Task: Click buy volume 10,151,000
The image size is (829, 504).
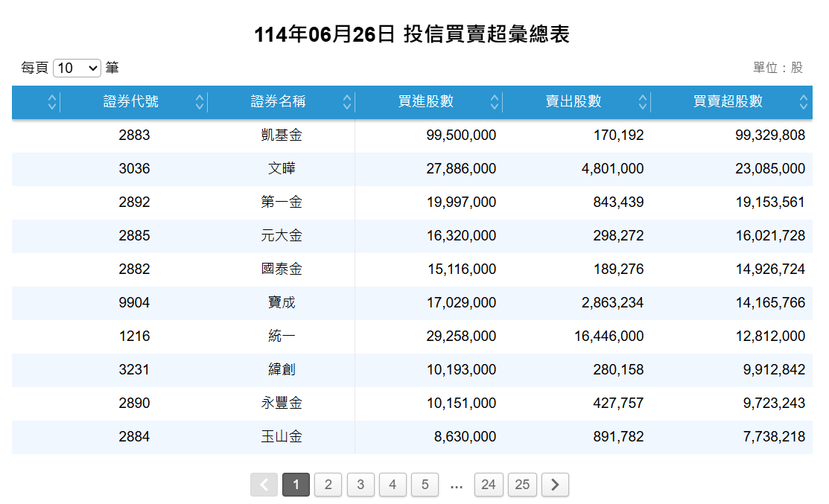Action: [461, 403]
